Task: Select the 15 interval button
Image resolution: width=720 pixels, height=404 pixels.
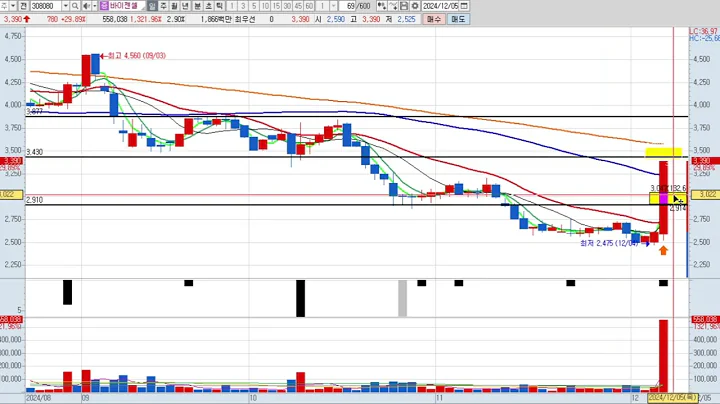Action: click(x=276, y=6)
